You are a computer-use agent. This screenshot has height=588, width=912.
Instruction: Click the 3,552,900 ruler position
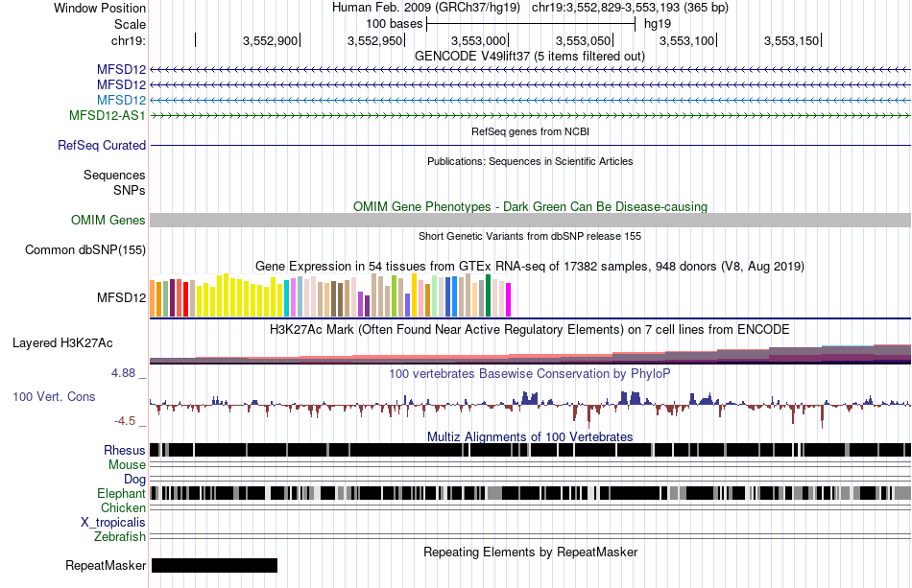271,40
